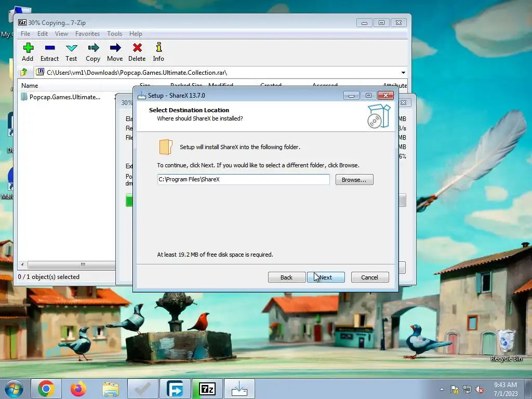Click the 7-Zip copying progress bar

tap(129, 200)
